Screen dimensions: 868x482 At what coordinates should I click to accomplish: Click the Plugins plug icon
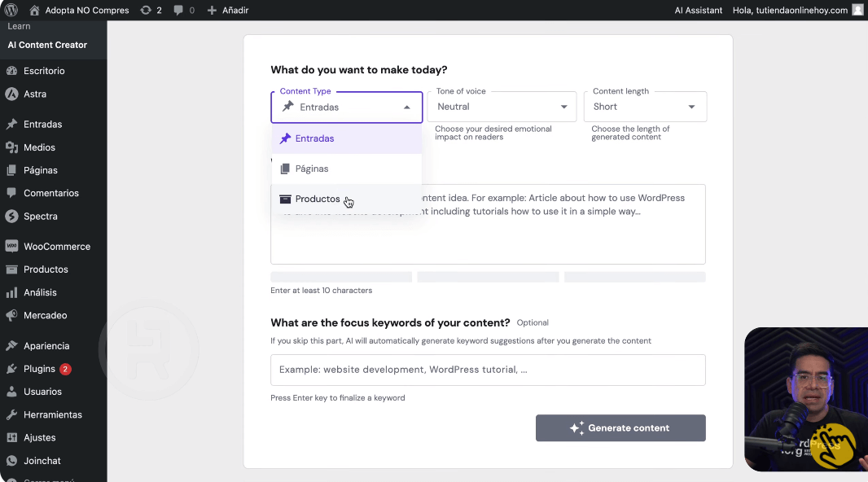tap(11, 369)
